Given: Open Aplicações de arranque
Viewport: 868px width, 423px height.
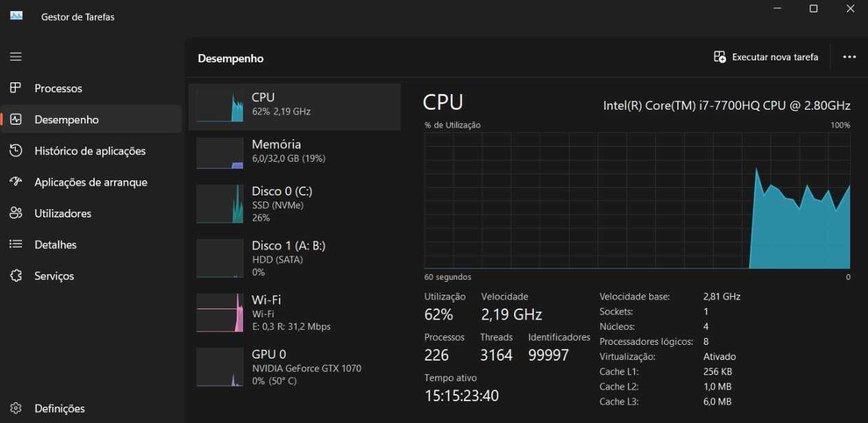Looking at the screenshot, I should (x=92, y=182).
